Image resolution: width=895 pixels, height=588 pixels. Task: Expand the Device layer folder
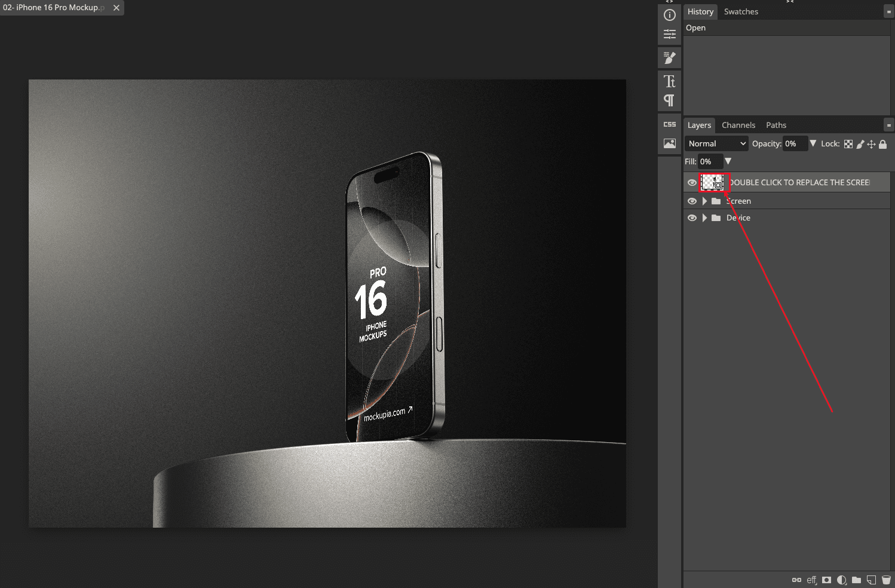coord(704,218)
